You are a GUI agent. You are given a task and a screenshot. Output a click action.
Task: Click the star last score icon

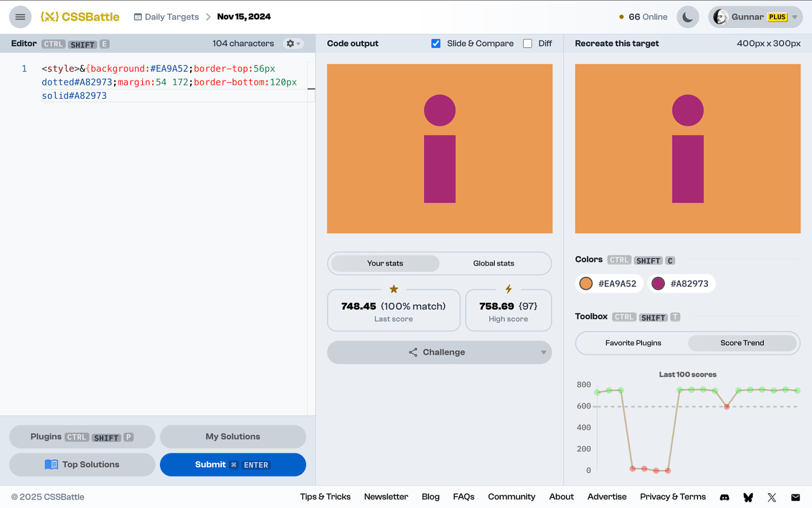394,289
